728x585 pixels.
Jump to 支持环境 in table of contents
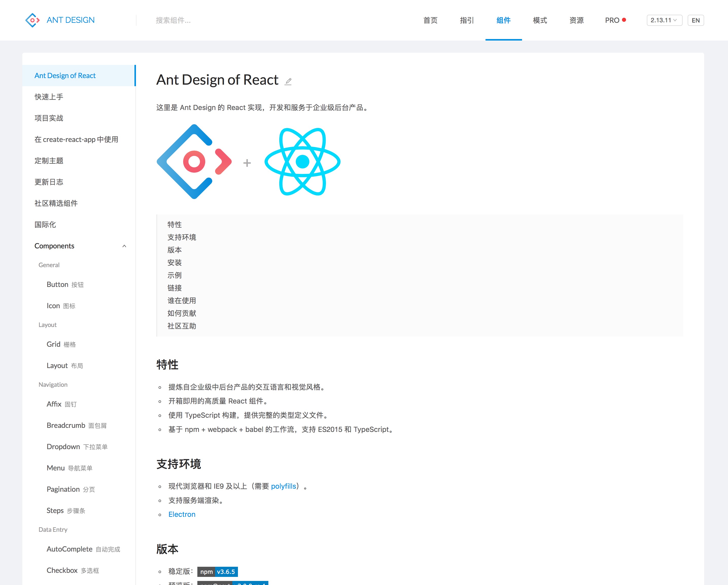coord(182,237)
